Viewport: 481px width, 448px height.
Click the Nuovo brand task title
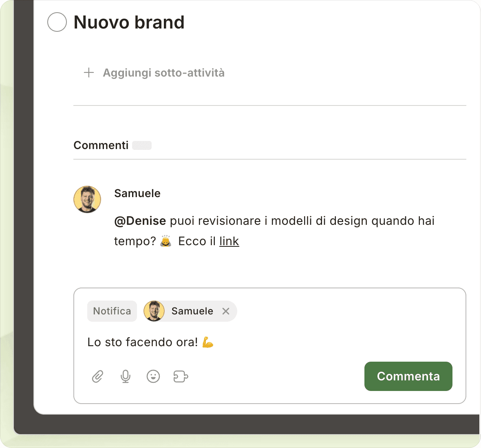pos(129,22)
